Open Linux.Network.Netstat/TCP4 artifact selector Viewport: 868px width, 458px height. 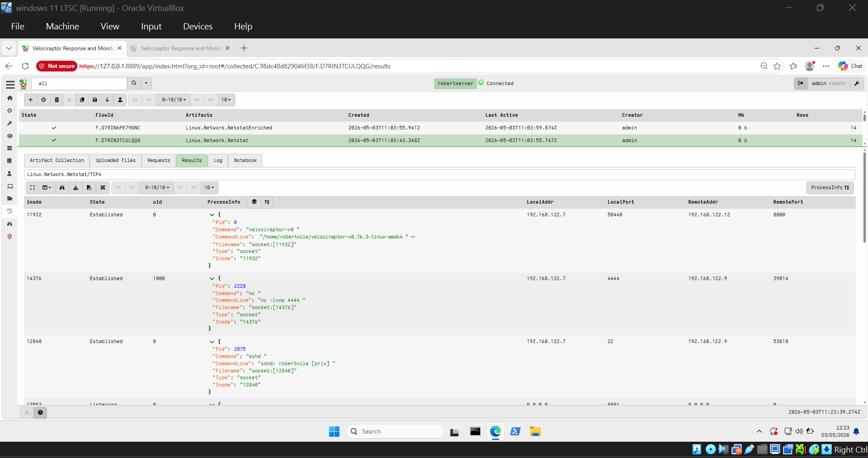(439, 174)
